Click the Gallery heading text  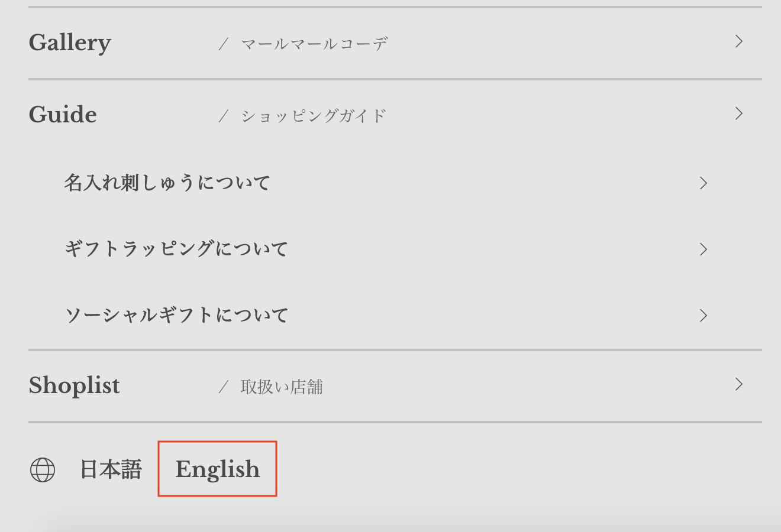tap(69, 42)
